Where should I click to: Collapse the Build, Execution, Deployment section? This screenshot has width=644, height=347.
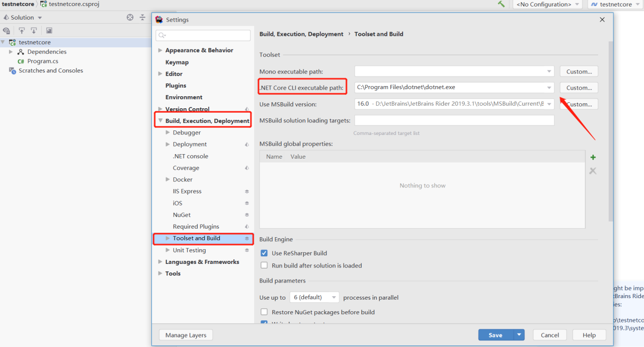tap(160, 120)
